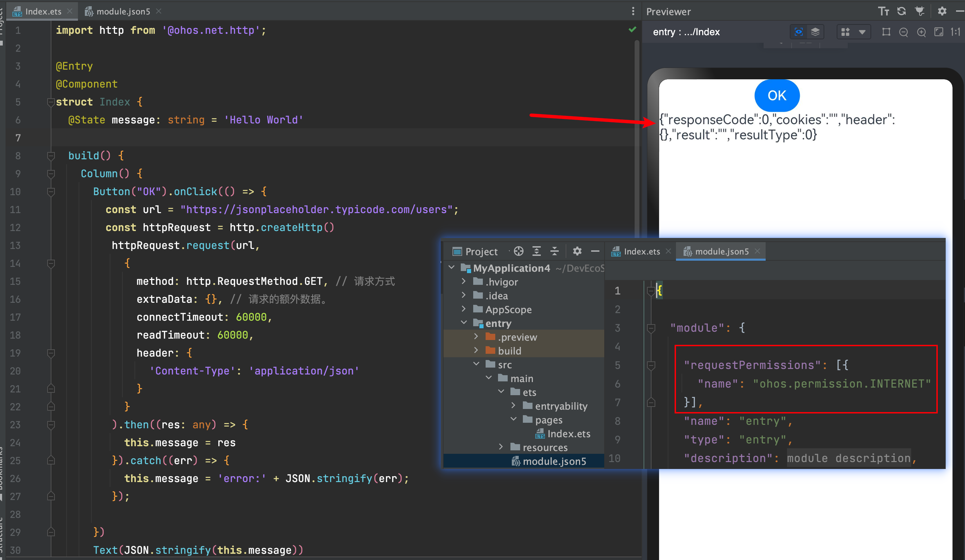Toggle the component layers view in Previewer

pyautogui.click(x=815, y=32)
